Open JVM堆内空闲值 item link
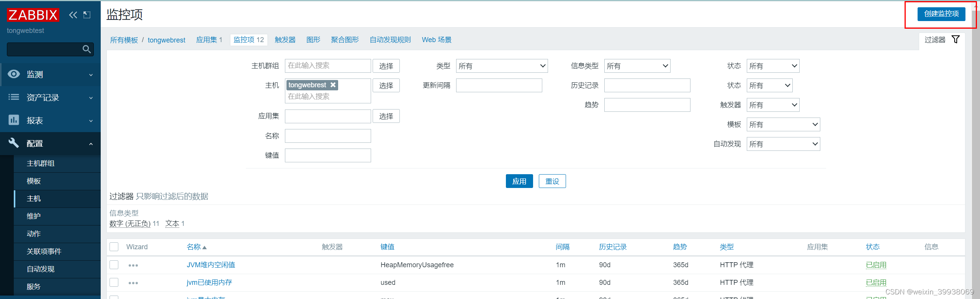 211,265
